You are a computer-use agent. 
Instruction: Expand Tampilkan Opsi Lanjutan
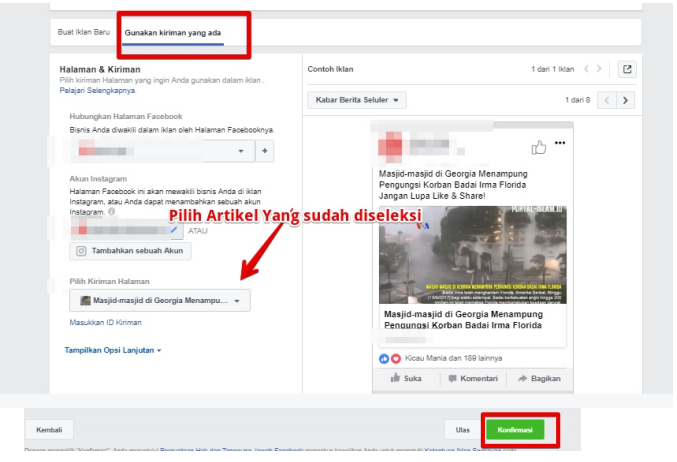pos(113,350)
